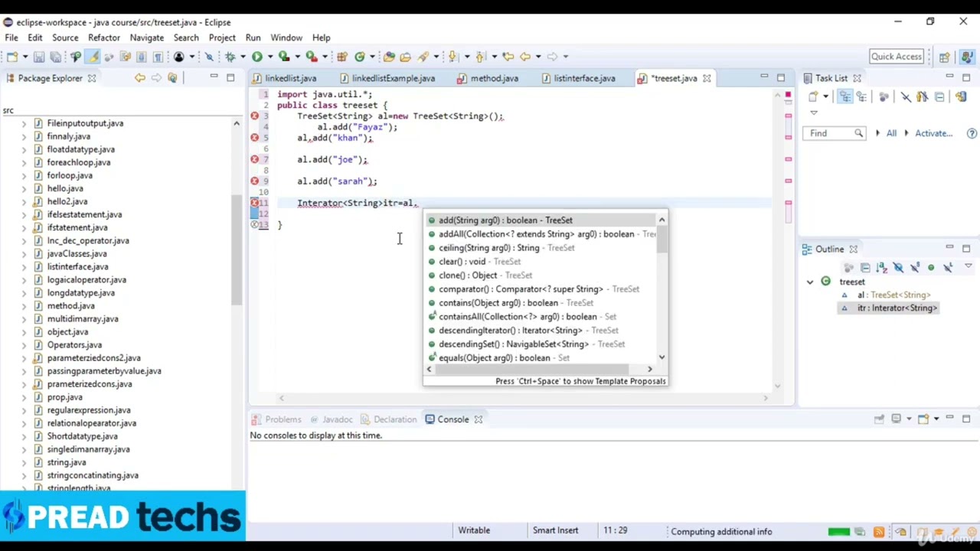Click the Debug bug icon in toolbar
This screenshot has width=980, height=551.
230,57
